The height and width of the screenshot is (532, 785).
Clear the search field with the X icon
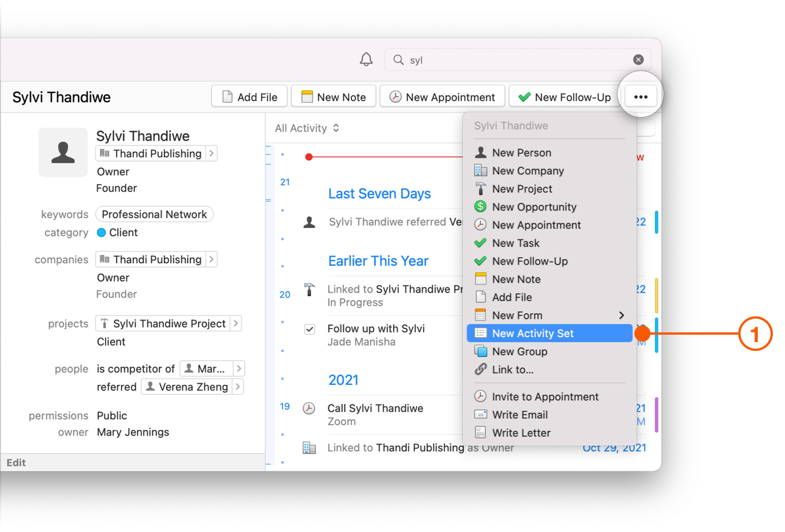(x=638, y=59)
